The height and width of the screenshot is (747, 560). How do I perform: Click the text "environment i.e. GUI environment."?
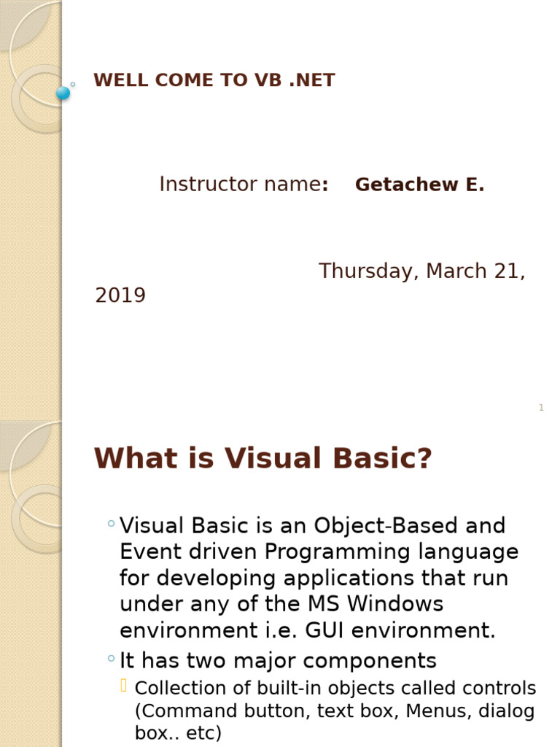tap(307, 631)
